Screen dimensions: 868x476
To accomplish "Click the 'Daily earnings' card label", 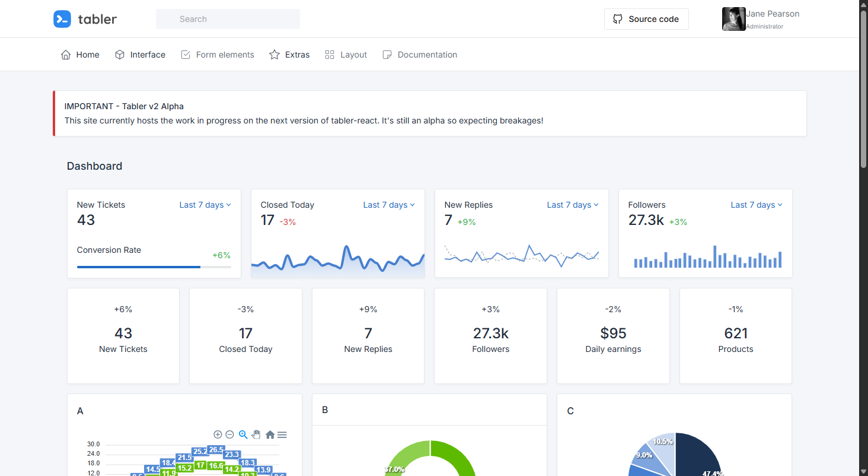I will click(613, 349).
